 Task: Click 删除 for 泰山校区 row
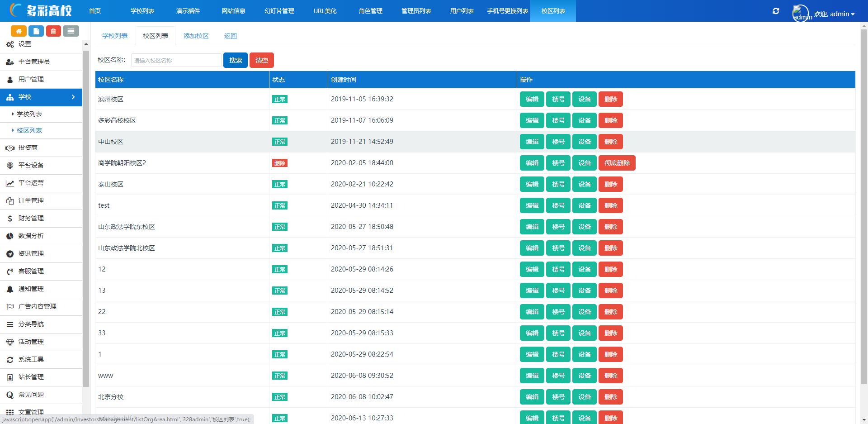coord(611,184)
